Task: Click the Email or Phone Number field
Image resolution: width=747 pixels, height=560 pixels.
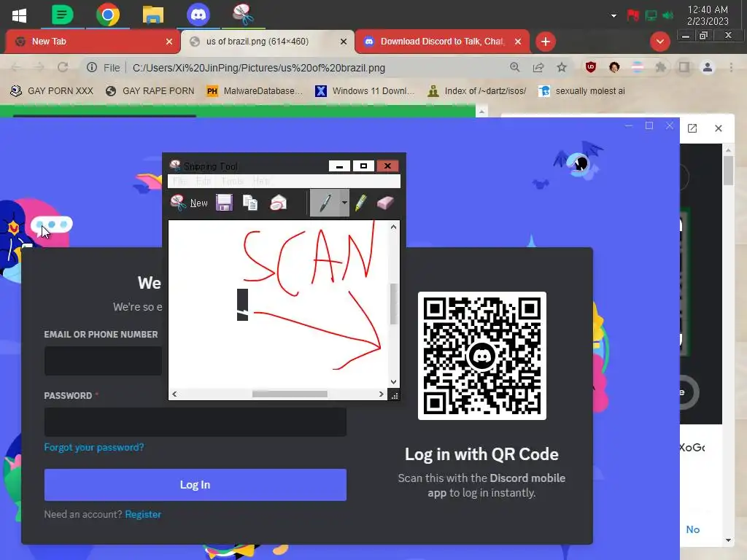Action: [x=103, y=361]
